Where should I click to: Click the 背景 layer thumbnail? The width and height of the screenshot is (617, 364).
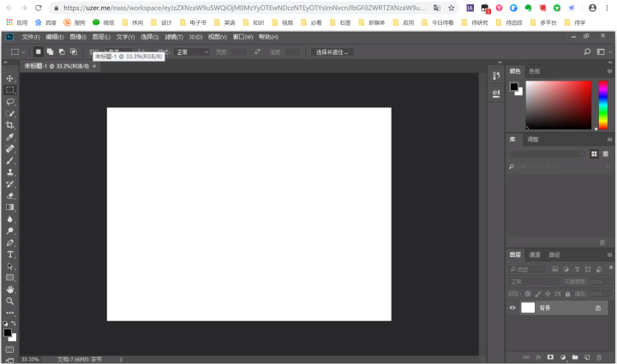[528, 307]
